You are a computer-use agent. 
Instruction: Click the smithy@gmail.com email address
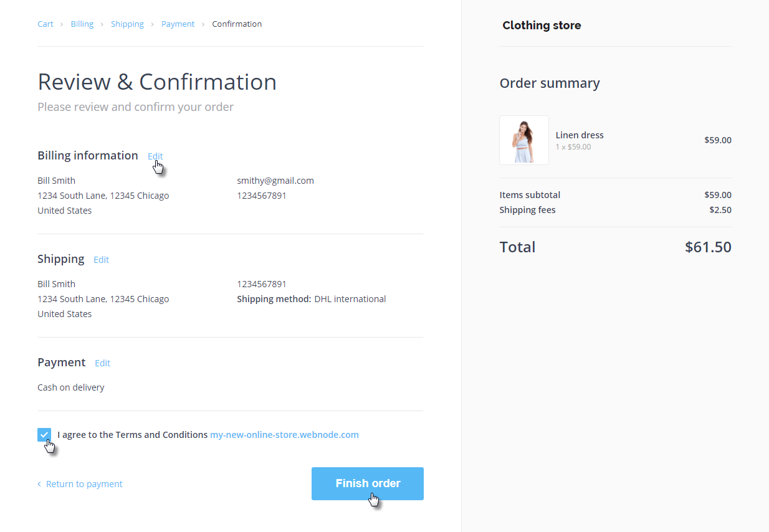(x=275, y=181)
